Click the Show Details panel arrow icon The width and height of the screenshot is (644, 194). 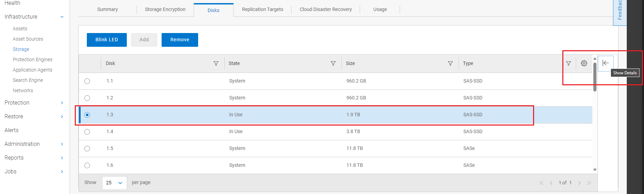click(605, 63)
